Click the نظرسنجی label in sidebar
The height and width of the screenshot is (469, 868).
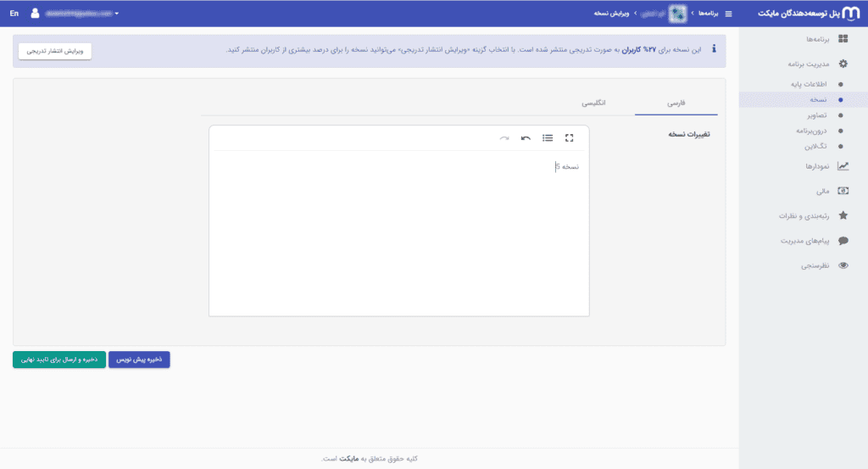(x=815, y=265)
